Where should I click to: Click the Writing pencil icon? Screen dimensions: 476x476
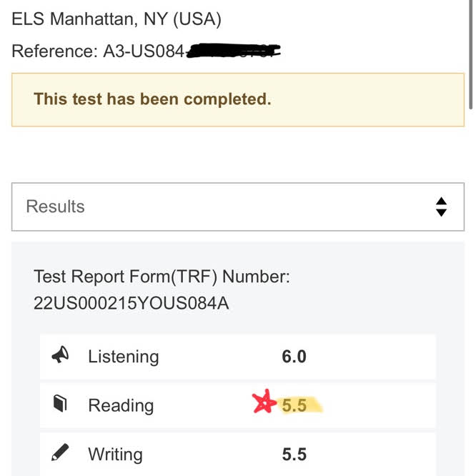click(x=61, y=453)
